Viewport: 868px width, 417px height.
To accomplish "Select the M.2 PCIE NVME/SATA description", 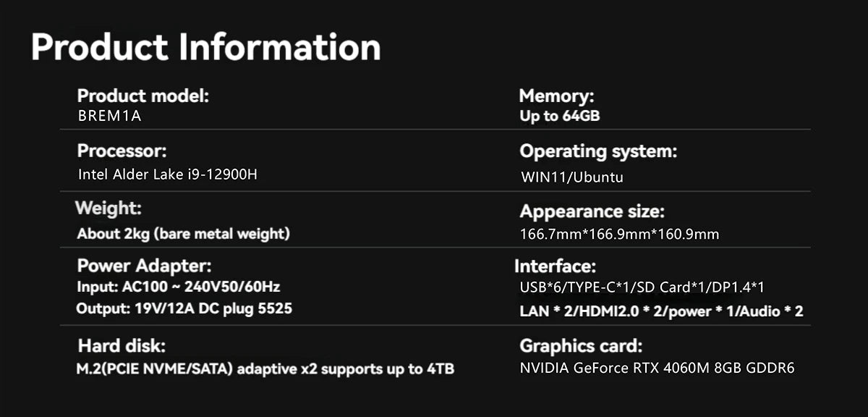I will pos(265,369).
